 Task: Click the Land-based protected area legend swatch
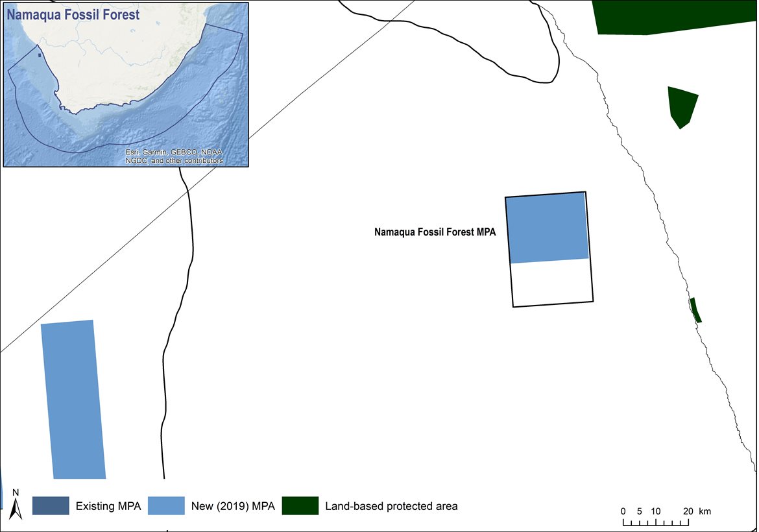tap(300, 506)
